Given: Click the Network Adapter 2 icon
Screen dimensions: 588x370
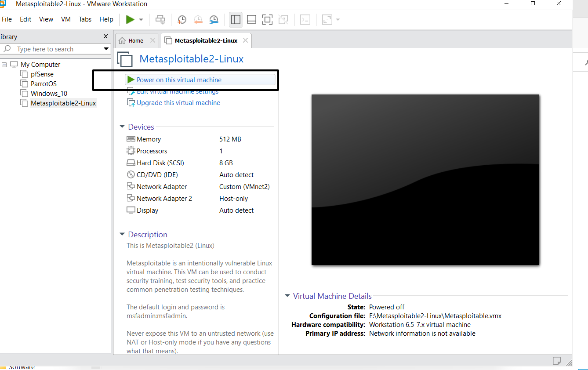Looking at the screenshot, I should coord(131,198).
